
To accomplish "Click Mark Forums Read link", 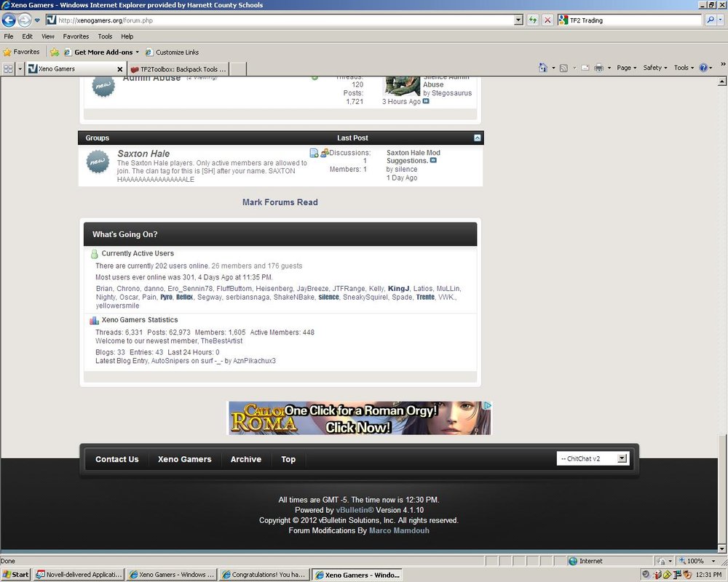I will coord(280,202).
